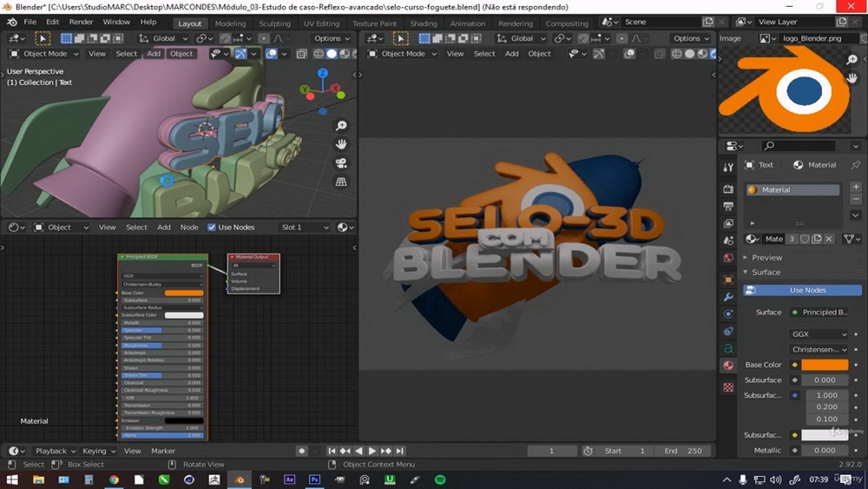This screenshot has width=868, height=489.
Task: Open the View Layer properties tab
Action: tap(728, 223)
